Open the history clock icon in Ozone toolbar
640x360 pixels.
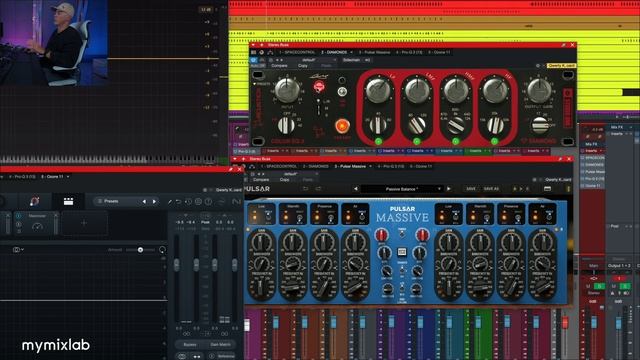(188, 202)
